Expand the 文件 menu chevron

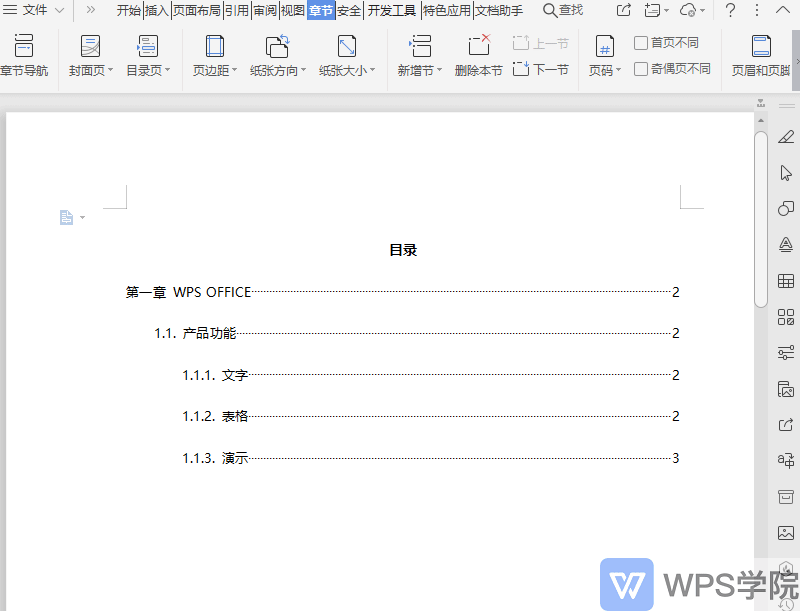click(59, 10)
